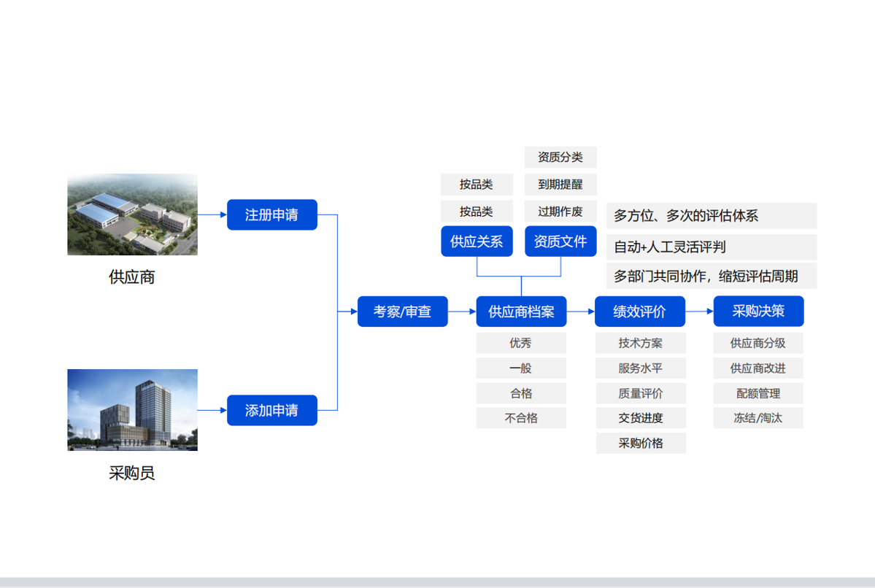Click the 采购员 office building image

(x=132, y=409)
